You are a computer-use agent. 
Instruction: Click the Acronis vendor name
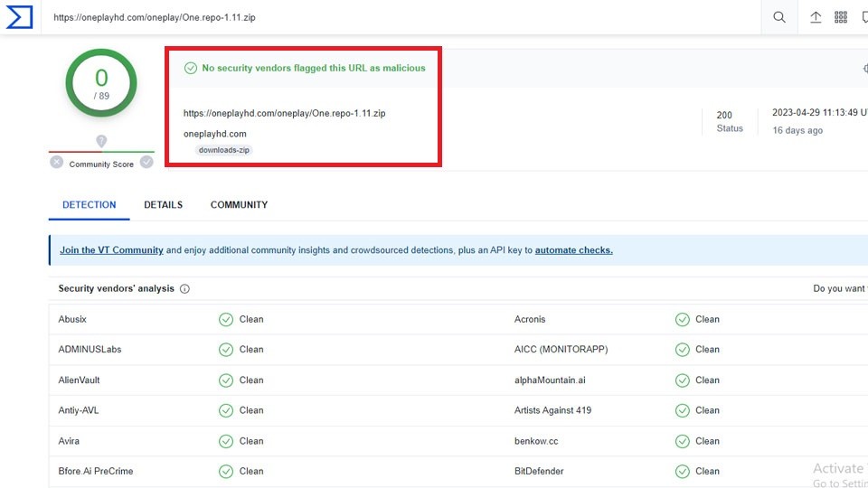[x=530, y=319]
